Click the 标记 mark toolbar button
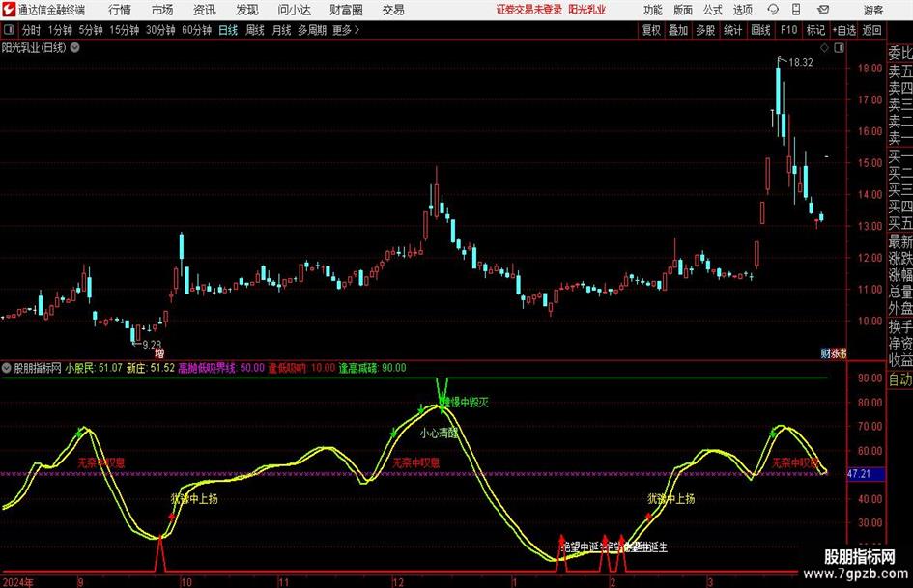 [815, 30]
